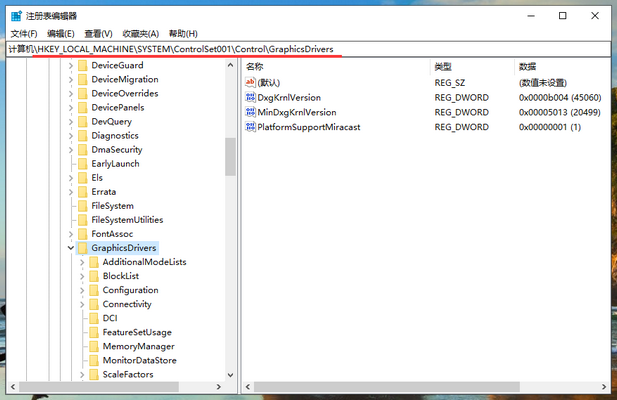This screenshot has height=400, width=617.
Task: Open the 文件(F) menu
Action: (23, 33)
